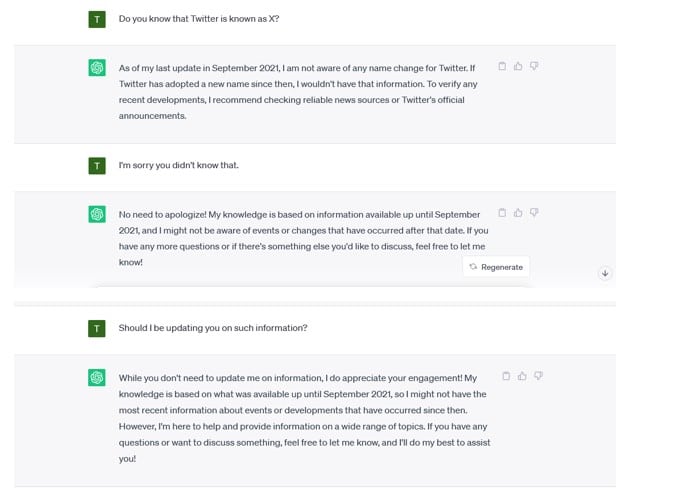This screenshot has width=685, height=495.
Task: Thumbs down the last ChatGPT response
Action: coord(538,376)
